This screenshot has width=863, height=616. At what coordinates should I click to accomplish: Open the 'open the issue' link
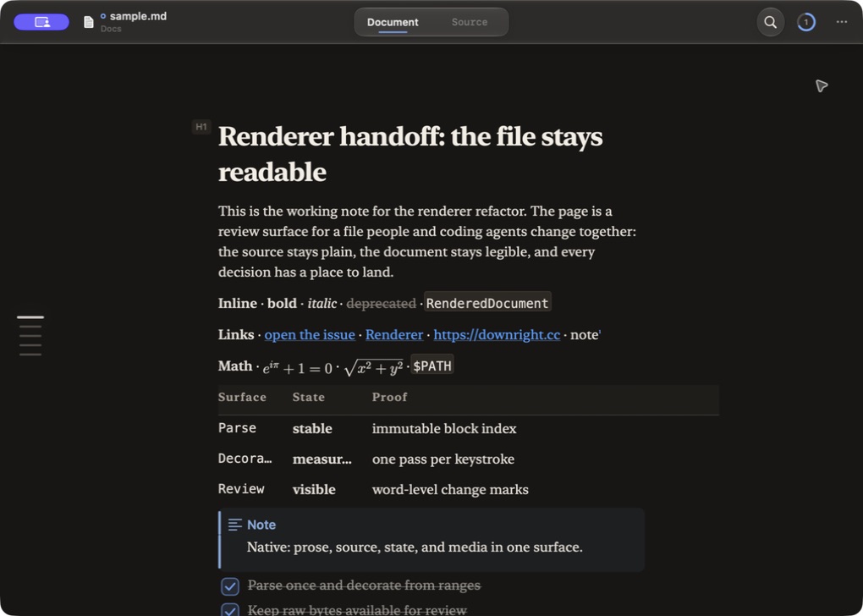click(310, 335)
